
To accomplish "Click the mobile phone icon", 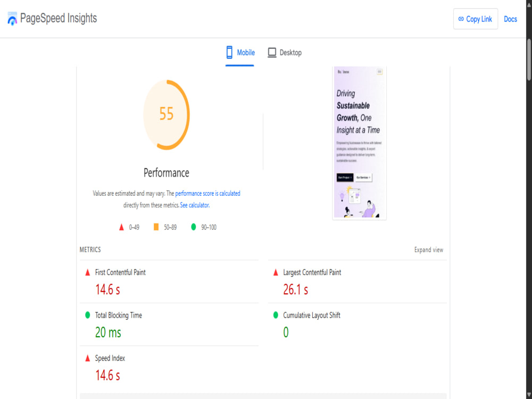I will (229, 52).
